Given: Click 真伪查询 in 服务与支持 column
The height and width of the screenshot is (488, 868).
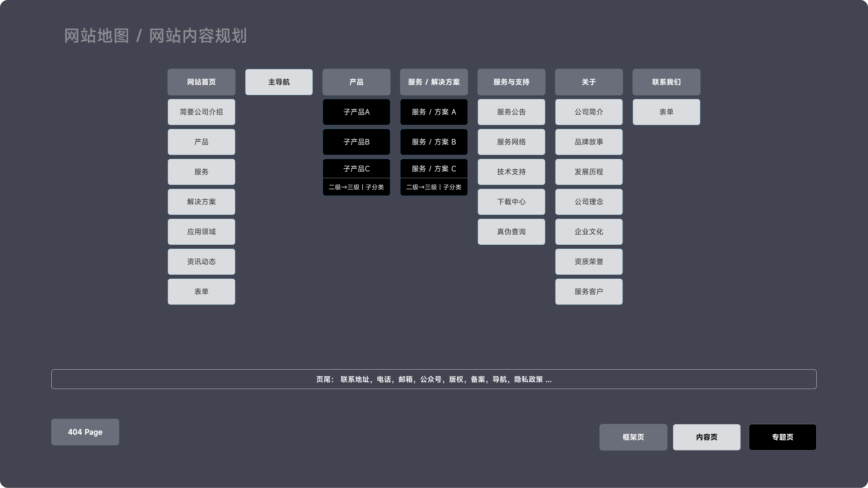Looking at the screenshot, I should (511, 232).
